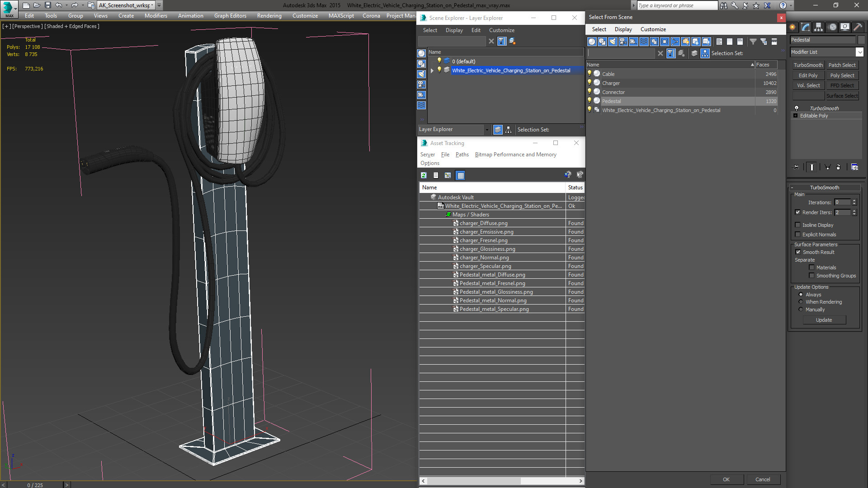Viewport: 868px width, 488px height.
Task: Toggle Display Helpers filter in Select From Scene
Action: 633,42
